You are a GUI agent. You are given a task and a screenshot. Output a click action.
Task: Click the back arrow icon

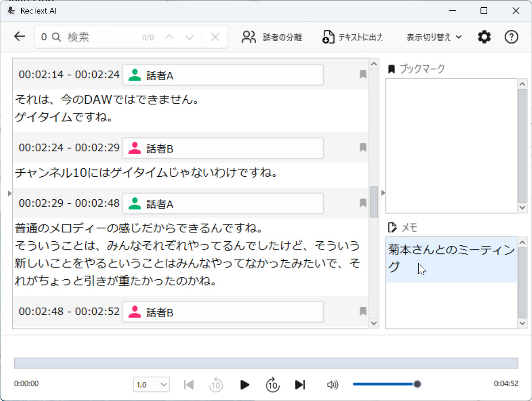(19, 37)
